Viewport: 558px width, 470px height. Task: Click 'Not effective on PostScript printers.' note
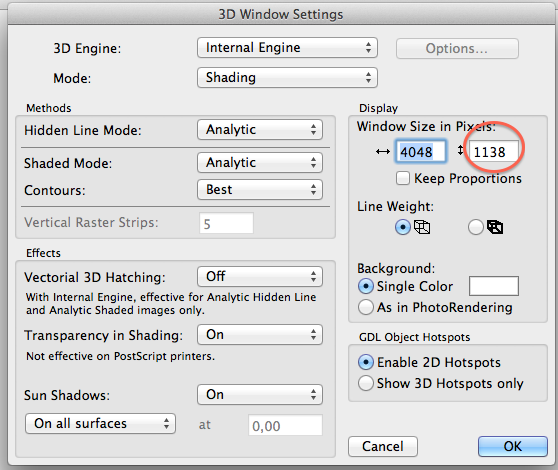coord(121,356)
